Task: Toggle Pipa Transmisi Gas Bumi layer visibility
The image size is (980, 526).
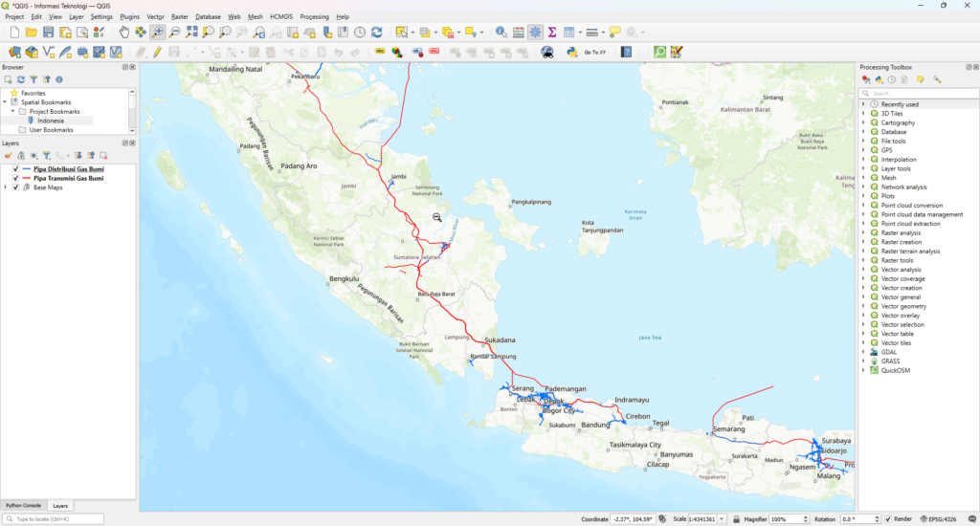Action: 15,178
